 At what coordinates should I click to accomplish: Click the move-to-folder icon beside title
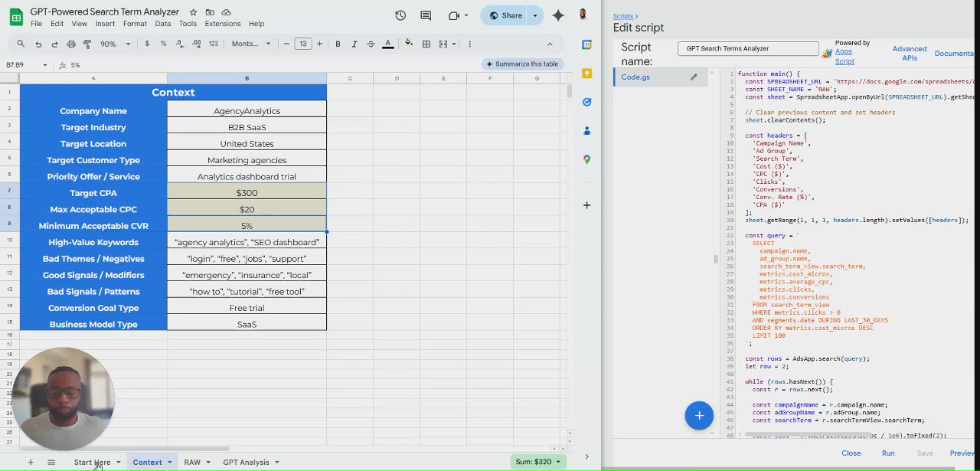(209, 12)
